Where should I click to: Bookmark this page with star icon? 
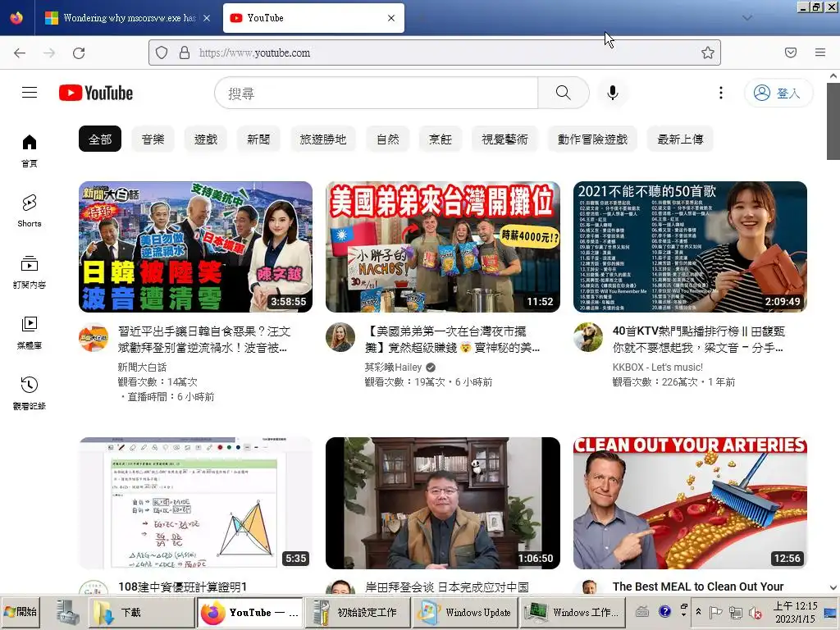[x=708, y=52]
